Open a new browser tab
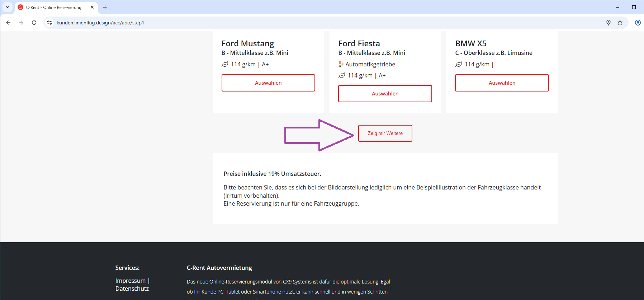This screenshot has height=300, width=644. [x=105, y=7]
